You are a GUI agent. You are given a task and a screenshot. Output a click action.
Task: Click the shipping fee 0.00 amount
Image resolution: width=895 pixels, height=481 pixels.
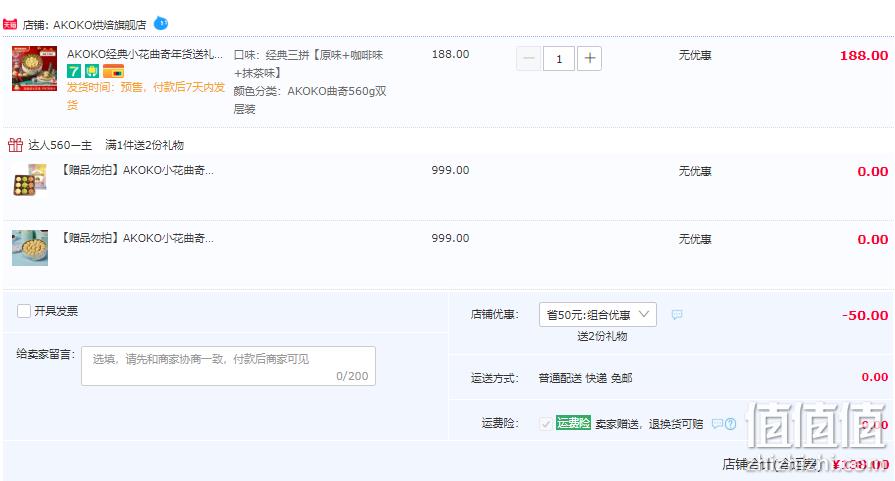pos(874,377)
